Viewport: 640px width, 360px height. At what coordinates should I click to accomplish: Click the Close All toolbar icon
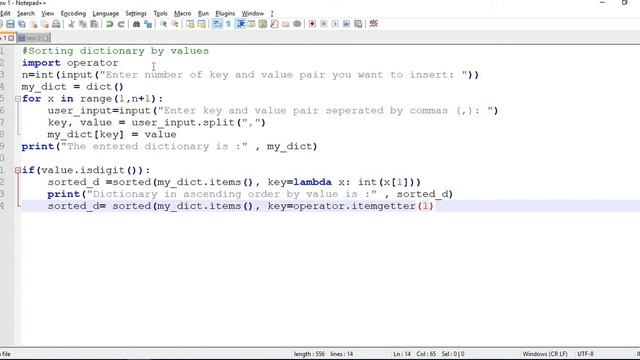45,24
